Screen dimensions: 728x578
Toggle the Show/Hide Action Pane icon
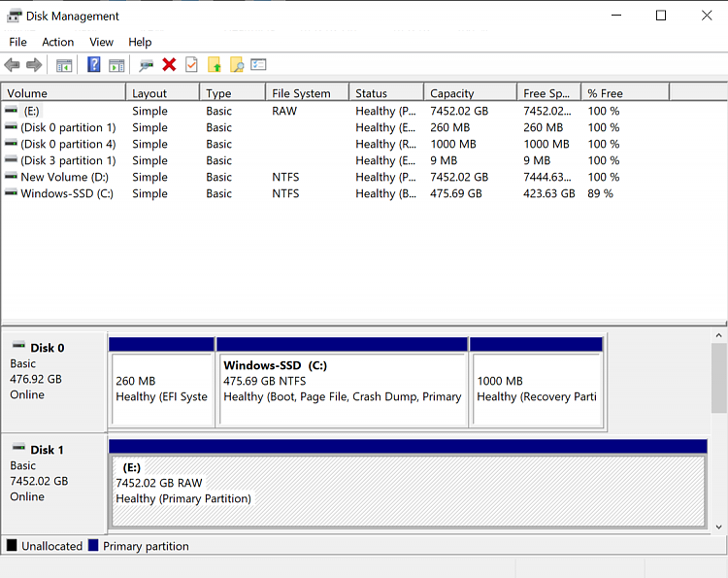(x=116, y=65)
